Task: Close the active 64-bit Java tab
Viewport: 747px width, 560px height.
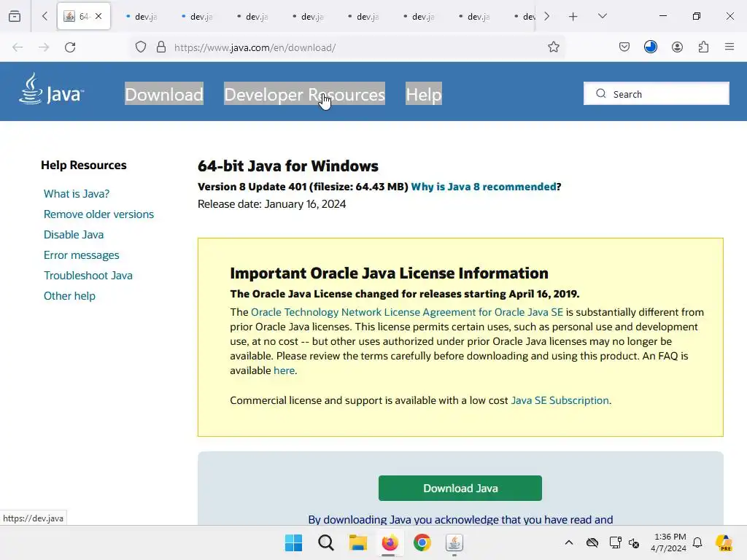Action: 98,16
